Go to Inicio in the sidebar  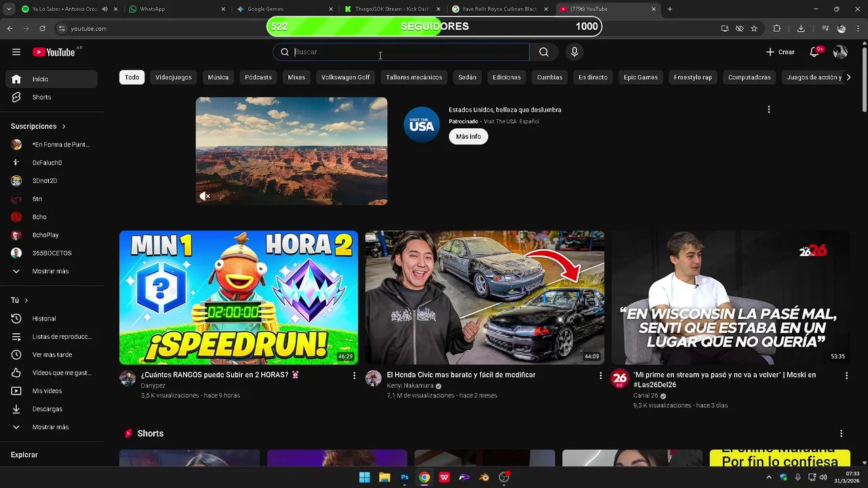52,79
